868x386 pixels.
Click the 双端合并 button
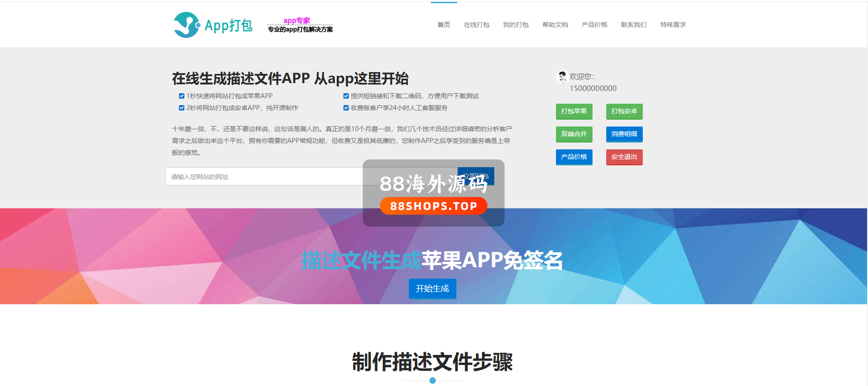point(574,134)
